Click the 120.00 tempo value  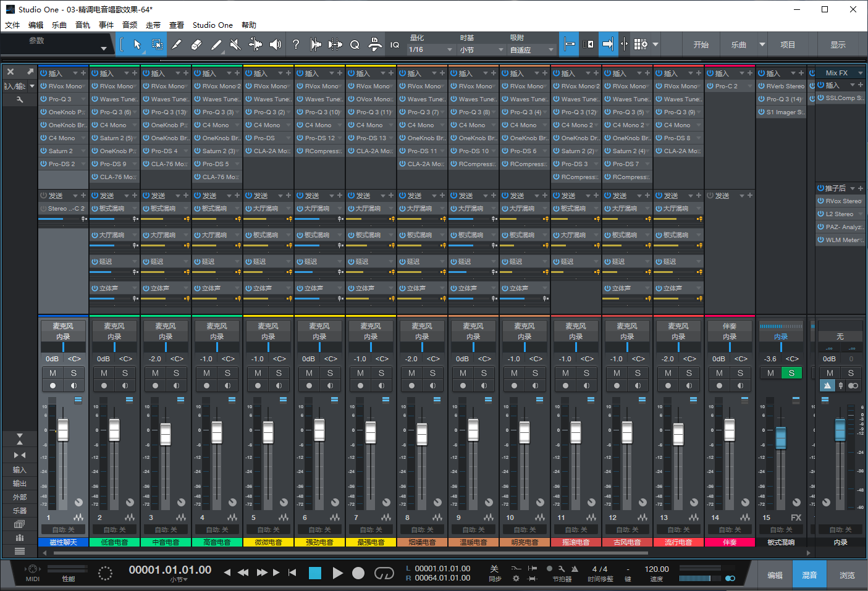coord(657,569)
